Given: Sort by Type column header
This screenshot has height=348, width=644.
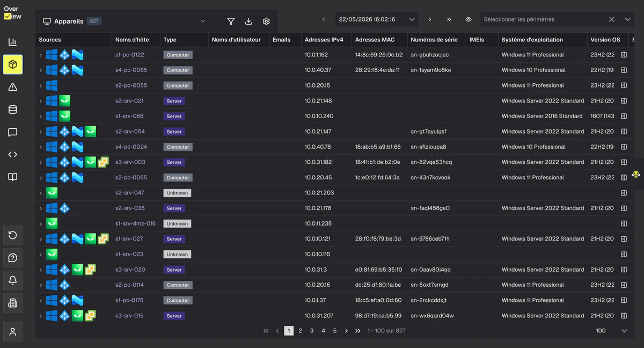Looking at the screenshot, I should pos(170,40).
